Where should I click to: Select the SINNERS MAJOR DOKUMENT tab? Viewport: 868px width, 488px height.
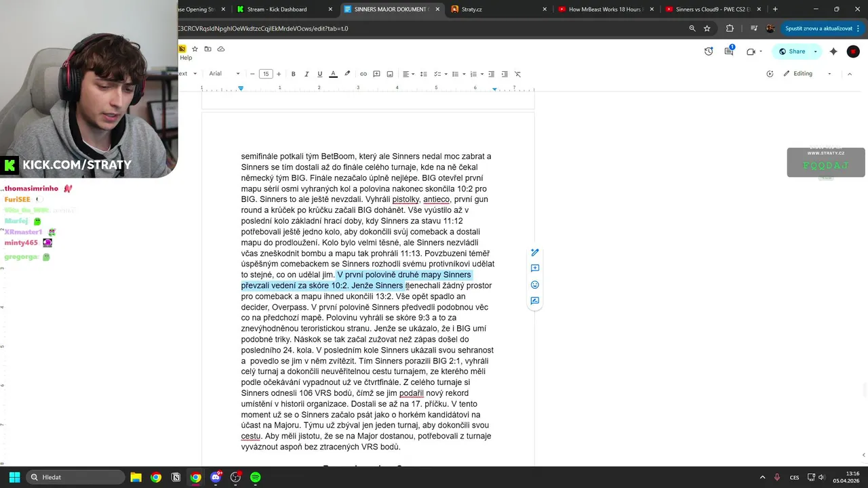(x=391, y=9)
